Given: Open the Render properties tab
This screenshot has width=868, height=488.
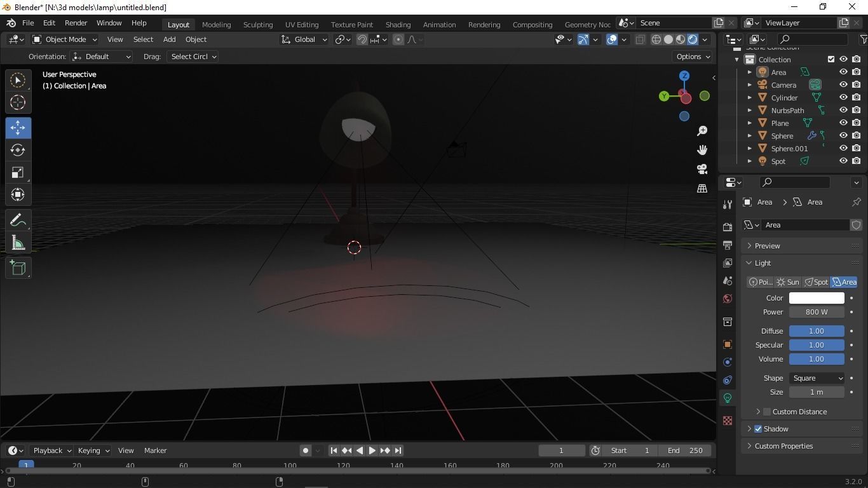Looking at the screenshot, I should point(728,227).
